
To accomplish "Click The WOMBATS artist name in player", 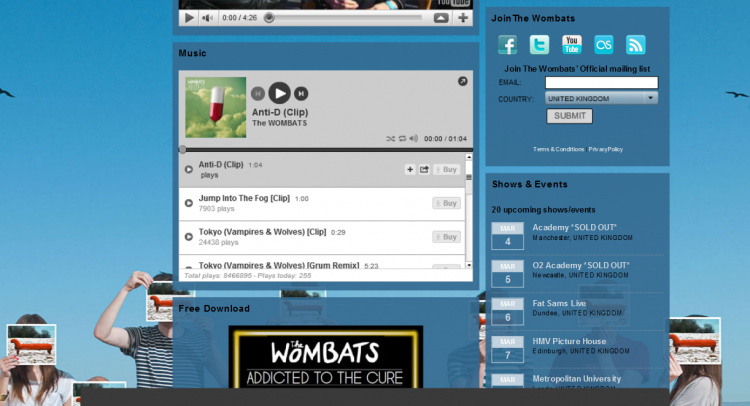I will point(279,123).
